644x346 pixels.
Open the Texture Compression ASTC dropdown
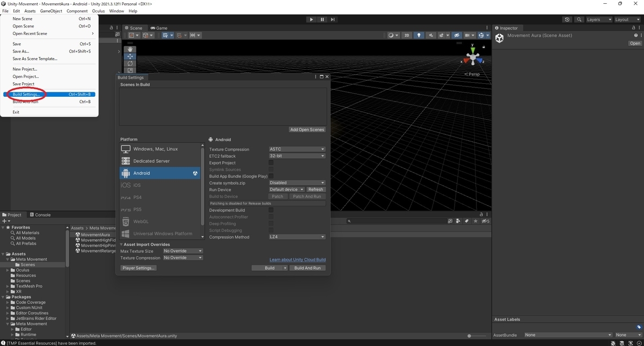(297, 149)
